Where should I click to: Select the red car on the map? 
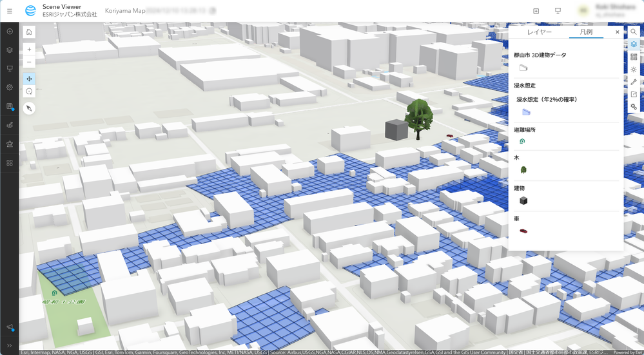click(x=450, y=135)
